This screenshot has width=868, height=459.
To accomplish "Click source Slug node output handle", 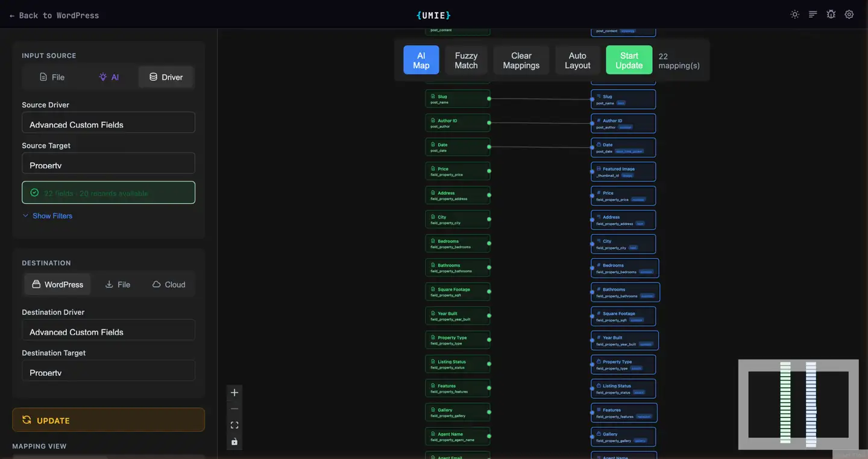I will tap(489, 98).
